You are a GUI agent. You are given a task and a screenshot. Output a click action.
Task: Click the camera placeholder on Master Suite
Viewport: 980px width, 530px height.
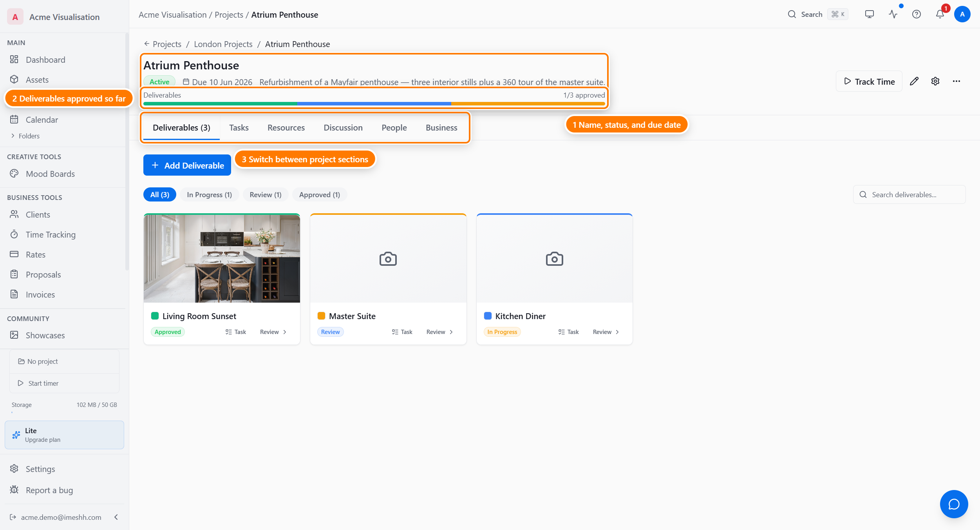click(388, 259)
